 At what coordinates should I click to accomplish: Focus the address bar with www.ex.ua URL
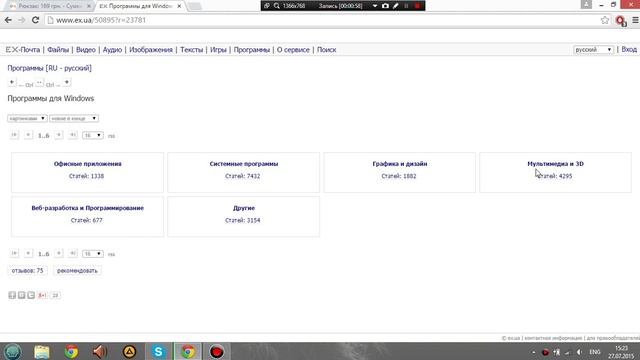tap(322, 20)
